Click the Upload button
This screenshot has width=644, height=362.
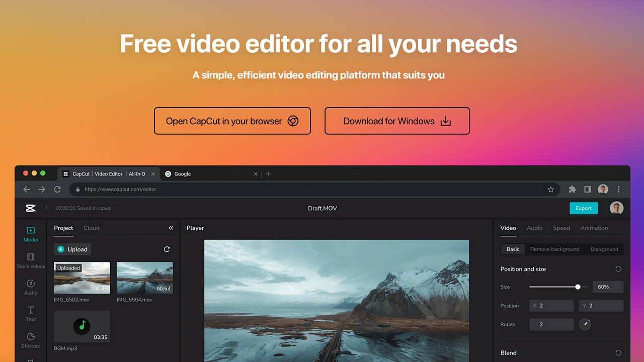tap(72, 249)
